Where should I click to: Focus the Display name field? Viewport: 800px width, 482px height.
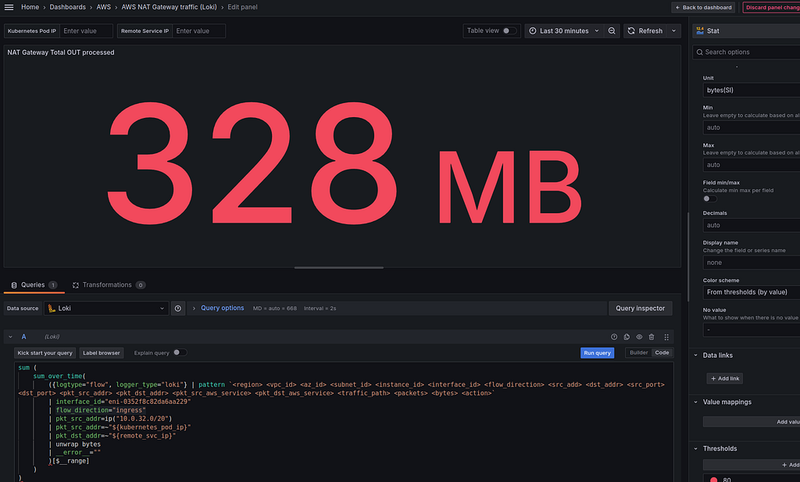point(751,263)
